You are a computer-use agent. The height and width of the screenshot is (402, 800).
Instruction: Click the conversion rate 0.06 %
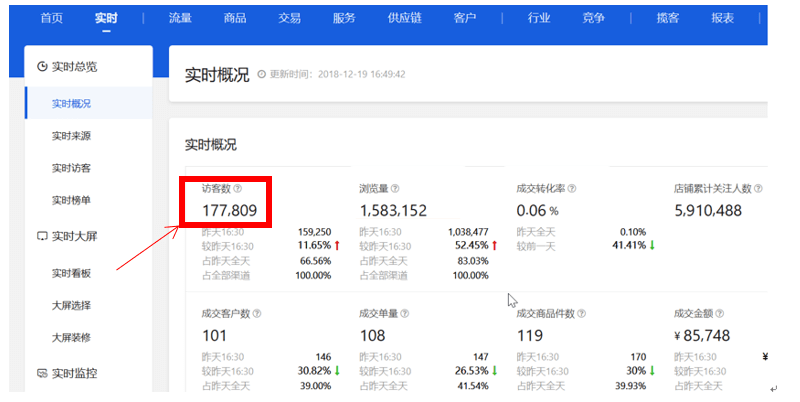point(537,210)
